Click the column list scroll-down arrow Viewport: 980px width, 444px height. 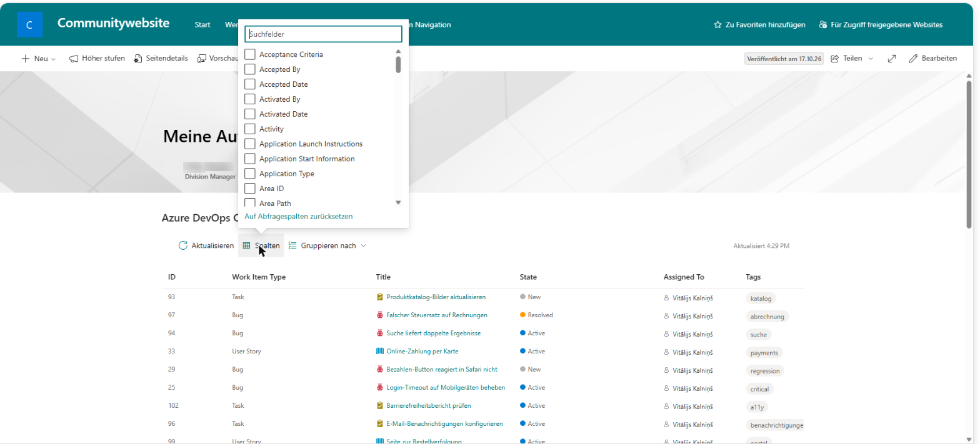pyautogui.click(x=398, y=202)
